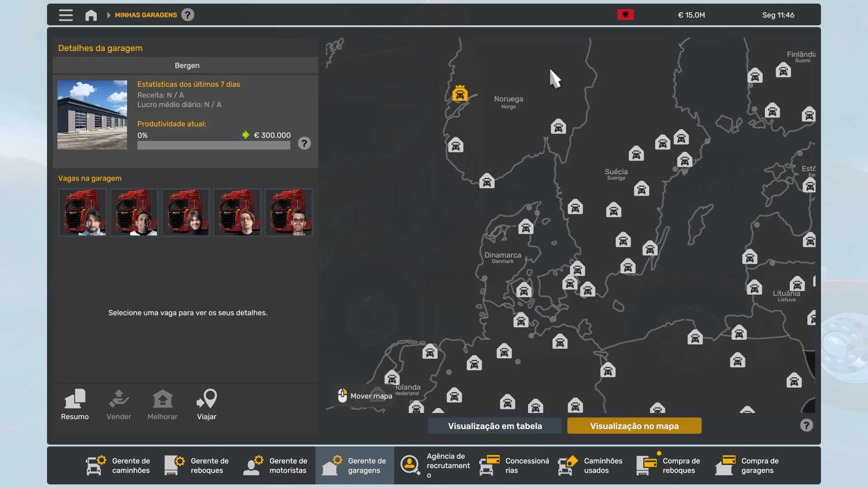Open the hamburger main menu
This screenshot has height=488, width=868.
pyautogui.click(x=66, y=15)
